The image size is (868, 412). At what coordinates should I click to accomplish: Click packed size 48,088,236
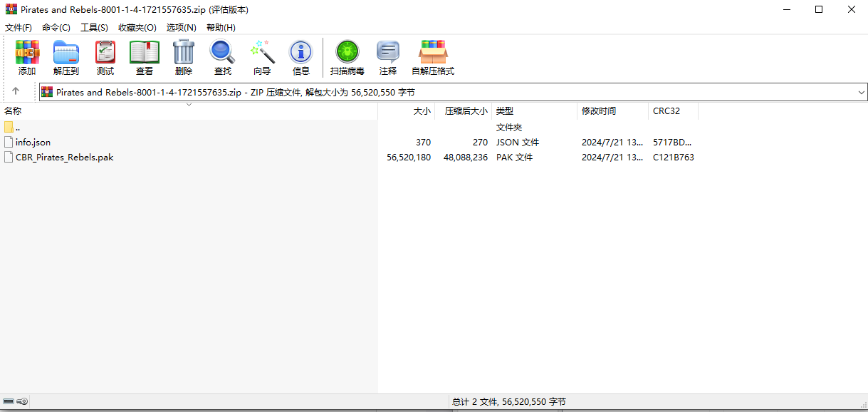pos(466,157)
